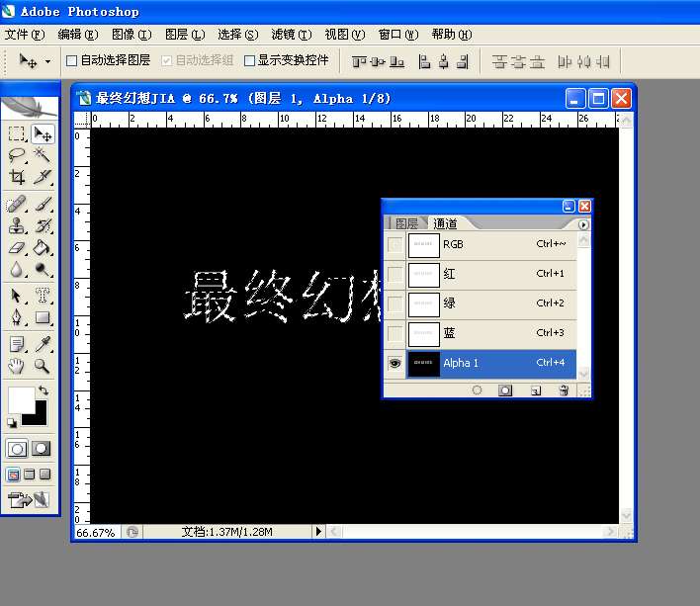Select the Rectangle shape tool
The height and width of the screenshot is (606, 700).
[42, 317]
